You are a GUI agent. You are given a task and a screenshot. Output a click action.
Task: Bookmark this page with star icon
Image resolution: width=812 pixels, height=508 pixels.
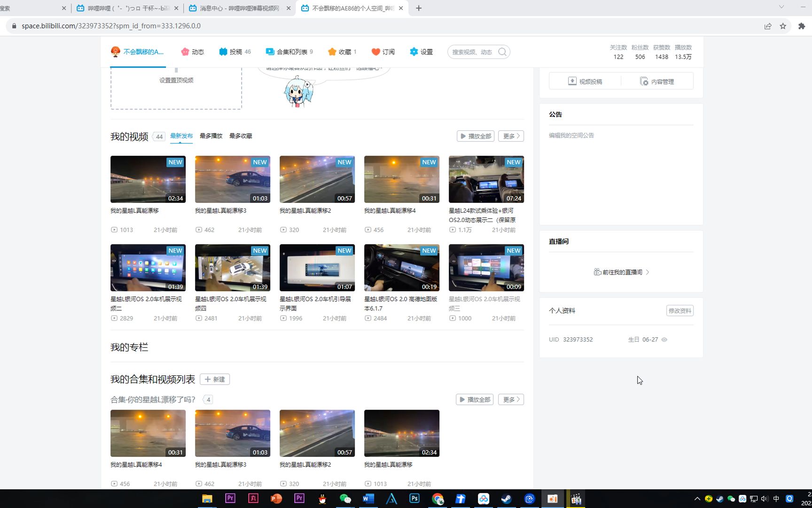pos(783,26)
